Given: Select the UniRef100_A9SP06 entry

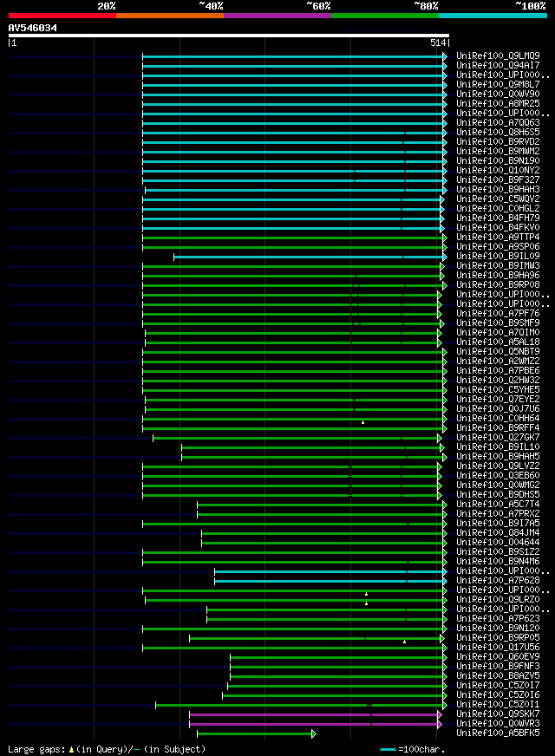Looking at the screenshot, I should (498, 246).
